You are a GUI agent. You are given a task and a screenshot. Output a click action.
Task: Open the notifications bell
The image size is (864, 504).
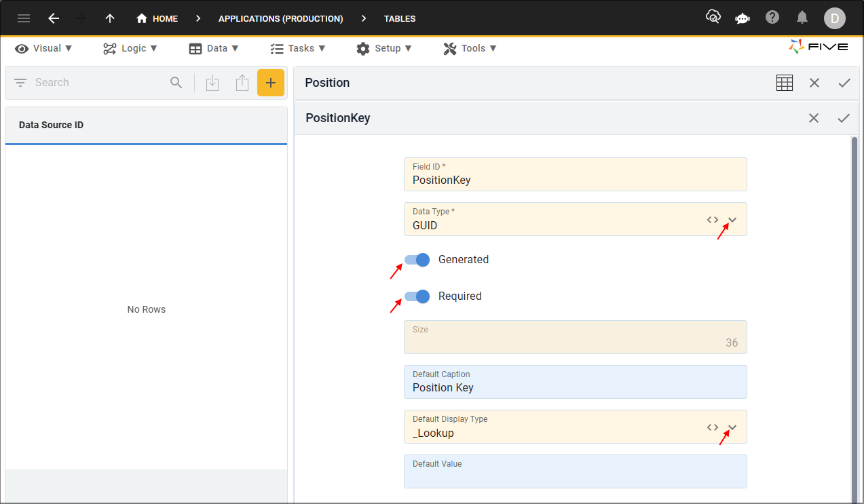802,18
